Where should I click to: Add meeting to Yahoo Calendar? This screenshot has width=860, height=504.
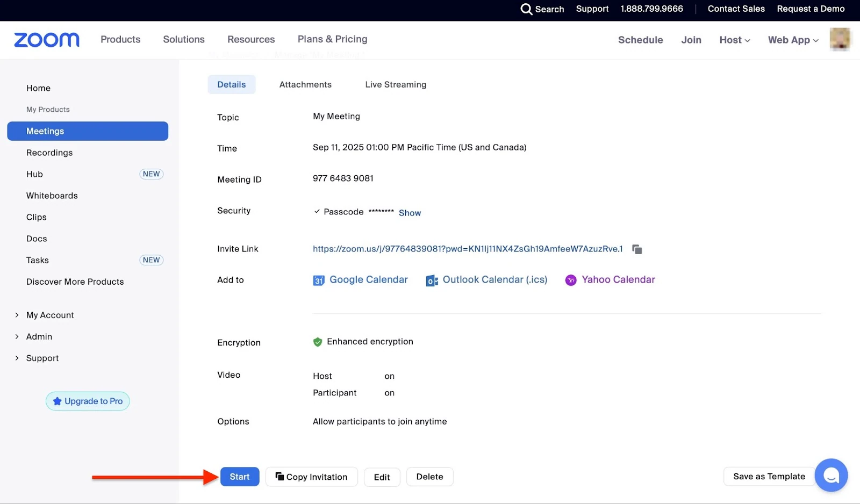tap(619, 280)
